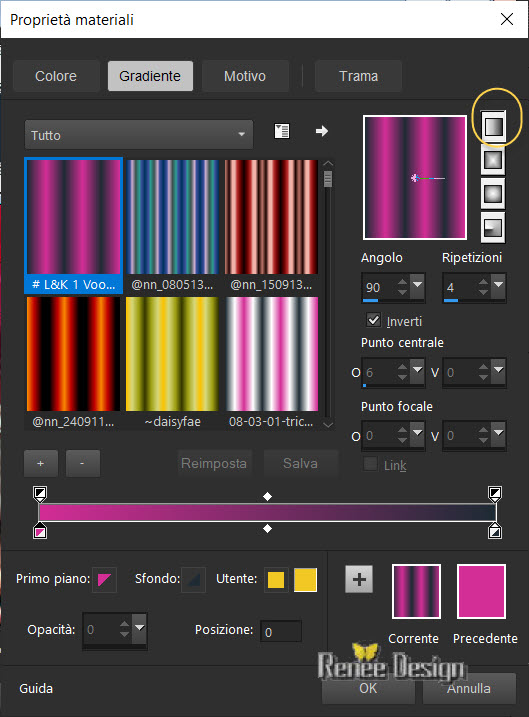Click the right arrow icon next to Tutto

pyautogui.click(x=322, y=131)
